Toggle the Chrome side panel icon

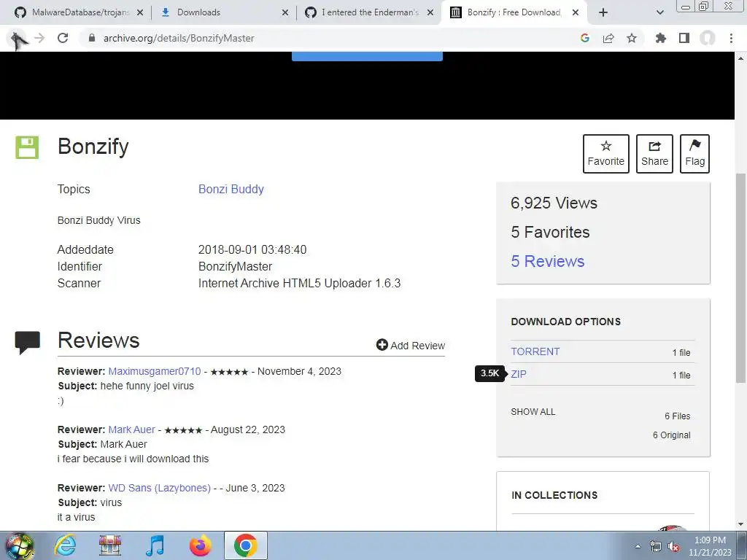click(684, 38)
